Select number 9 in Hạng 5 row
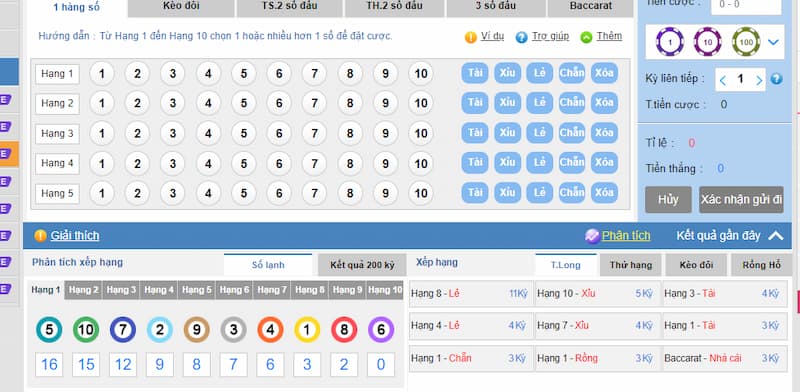 (385, 193)
